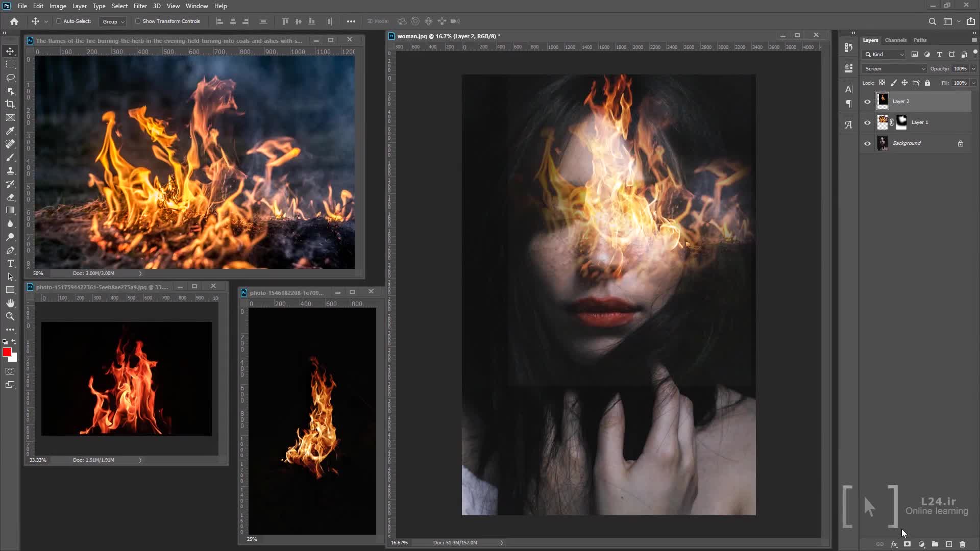Expand the layer Opacity dropdown arrow
The width and height of the screenshot is (980, 551).
pos(973,68)
